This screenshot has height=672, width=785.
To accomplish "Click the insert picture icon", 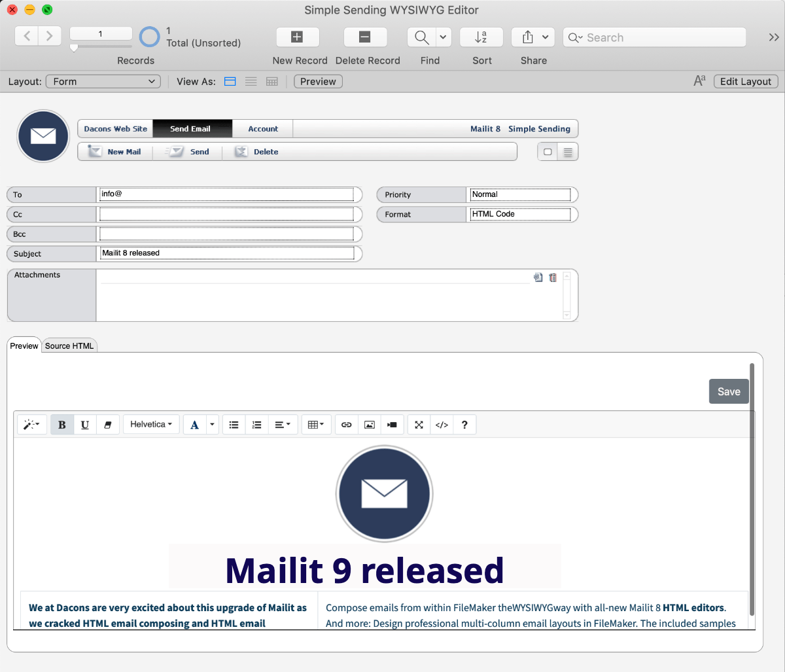I will [370, 425].
